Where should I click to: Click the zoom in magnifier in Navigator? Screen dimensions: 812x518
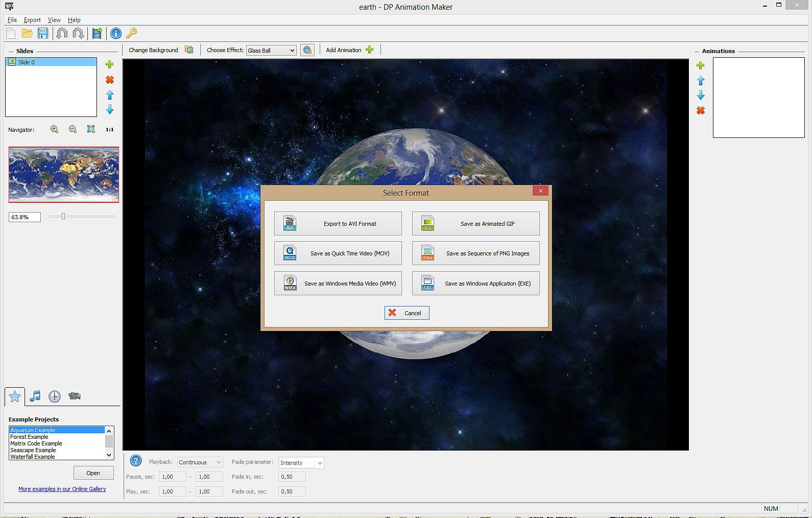[x=54, y=130]
